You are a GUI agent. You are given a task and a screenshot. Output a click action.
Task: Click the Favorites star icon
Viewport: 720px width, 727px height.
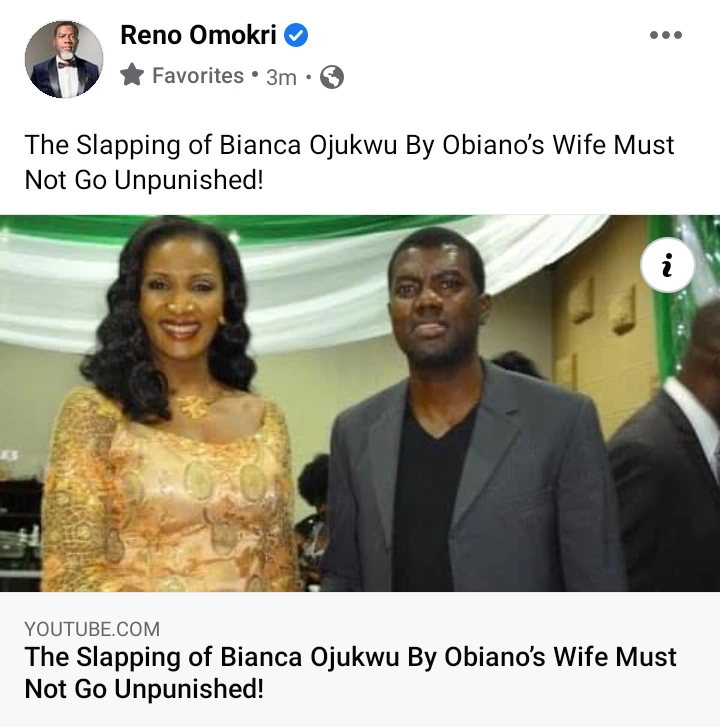[132, 75]
